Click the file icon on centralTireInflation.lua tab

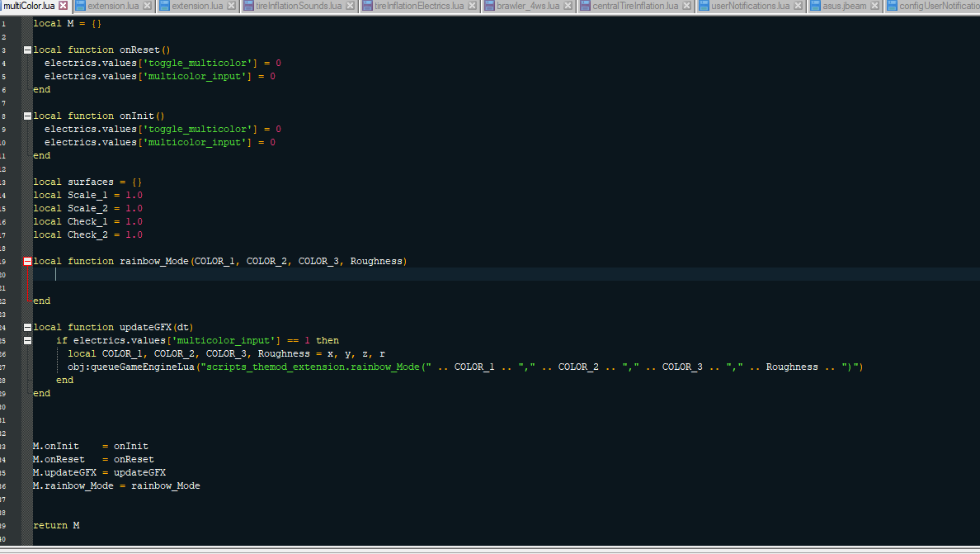click(x=585, y=6)
